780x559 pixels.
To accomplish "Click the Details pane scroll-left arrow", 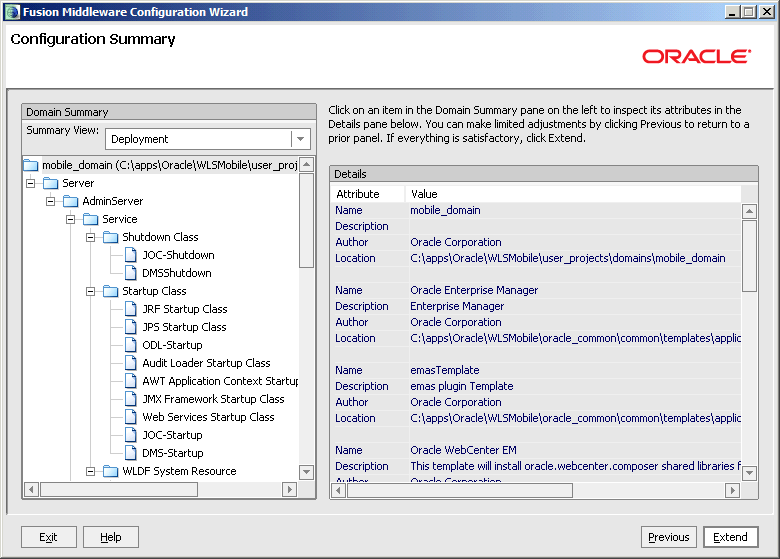I will point(339,491).
